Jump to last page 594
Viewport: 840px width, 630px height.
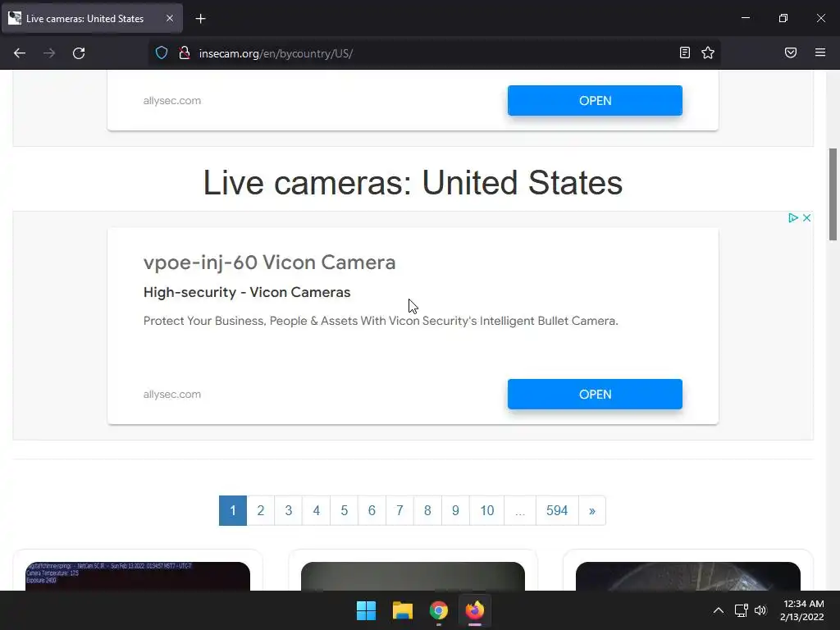(557, 510)
